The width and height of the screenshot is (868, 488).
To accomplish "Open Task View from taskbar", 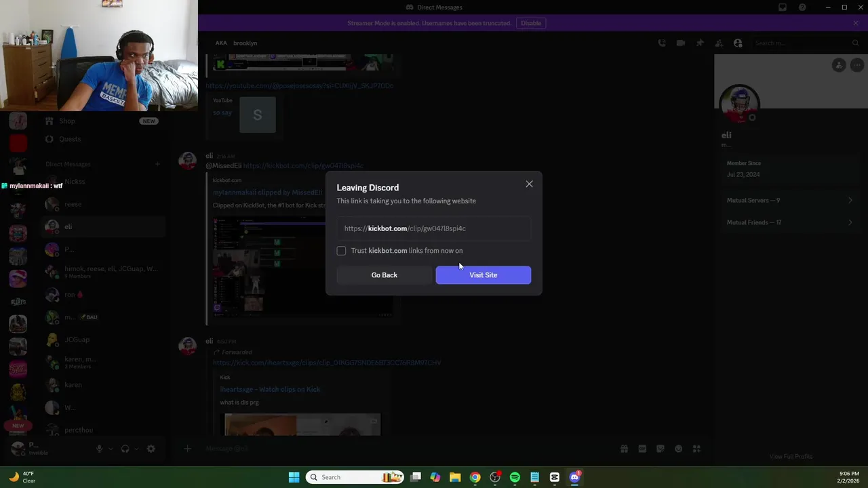I will pyautogui.click(x=416, y=477).
